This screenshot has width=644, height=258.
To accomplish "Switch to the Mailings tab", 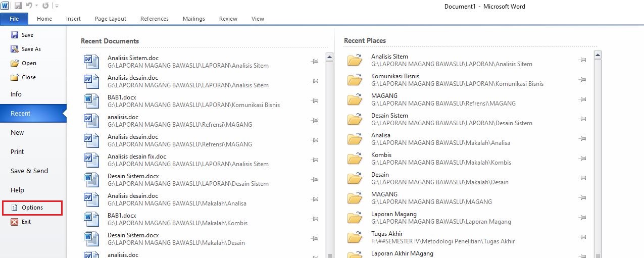I will (x=194, y=19).
